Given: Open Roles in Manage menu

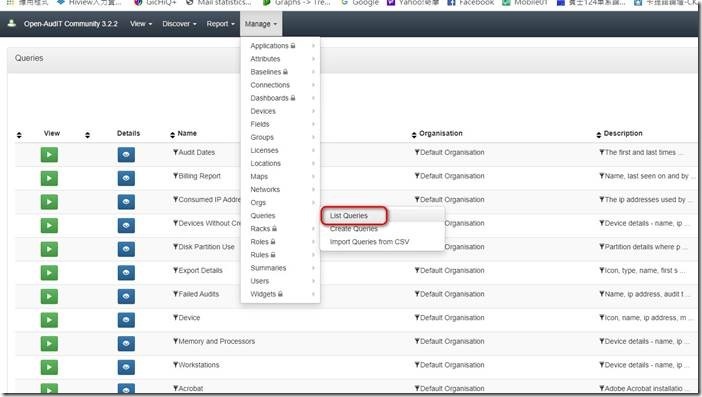Looking at the screenshot, I should click(280, 242).
